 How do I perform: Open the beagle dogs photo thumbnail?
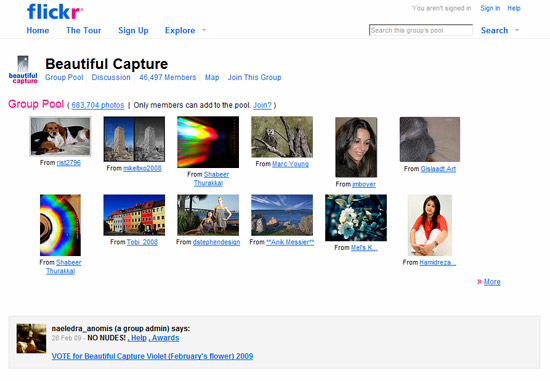click(x=60, y=136)
